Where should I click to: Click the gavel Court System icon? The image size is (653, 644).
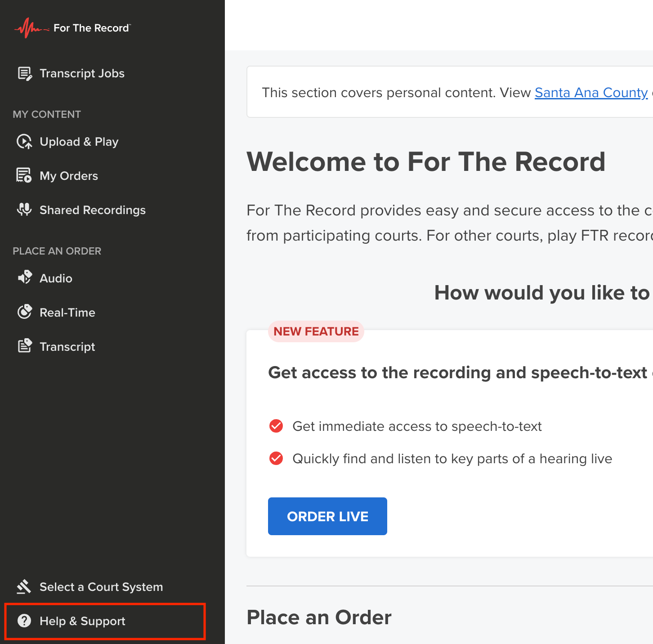(x=24, y=586)
